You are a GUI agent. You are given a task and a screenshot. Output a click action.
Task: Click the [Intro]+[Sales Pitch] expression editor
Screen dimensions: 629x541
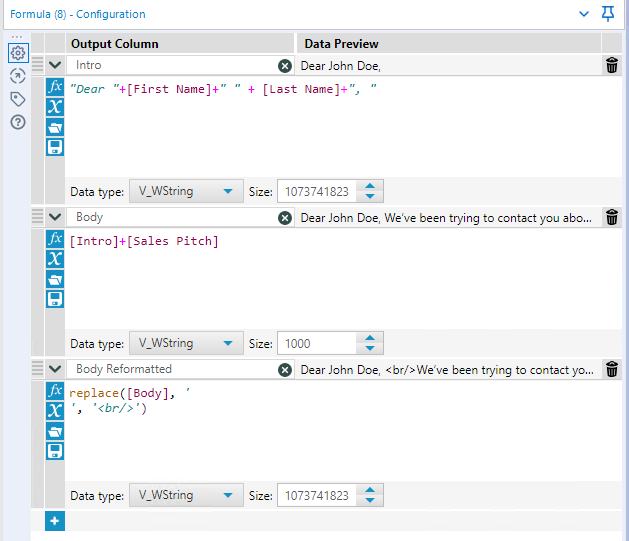tap(144, 241)
